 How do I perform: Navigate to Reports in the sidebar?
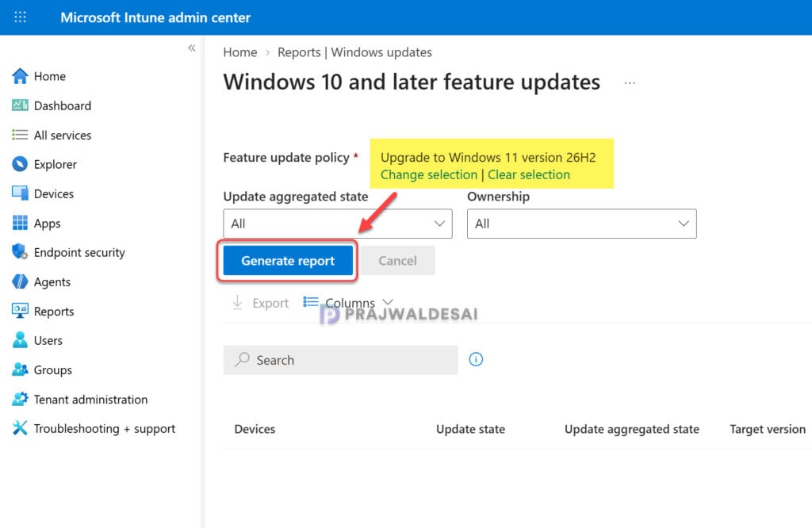pos(54,311)
